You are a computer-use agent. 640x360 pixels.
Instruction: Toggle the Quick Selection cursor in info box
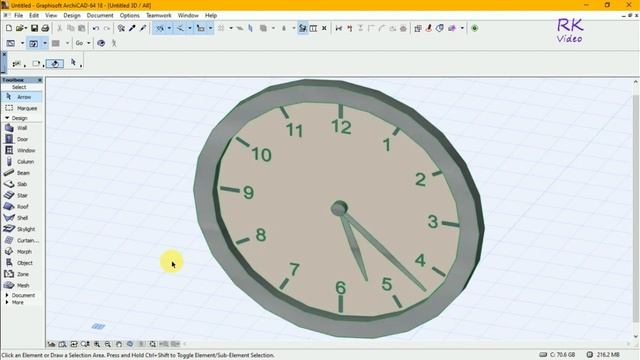point(74,63)
